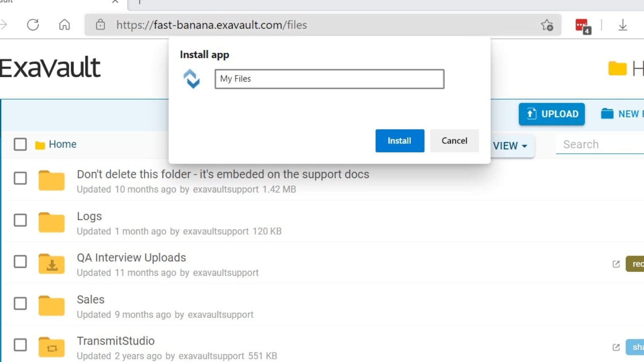Click the UPLOAD button
This screenshot has height=362, width=644.
(x=552, y=114)
